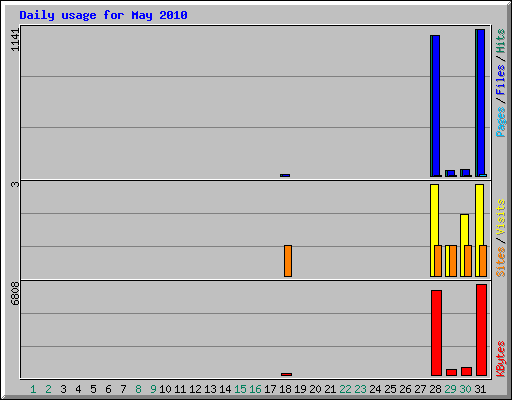This screenshot has height=400, width=512.
Task: Click the 6808 KBytes axis label
Action: [15, 293]
